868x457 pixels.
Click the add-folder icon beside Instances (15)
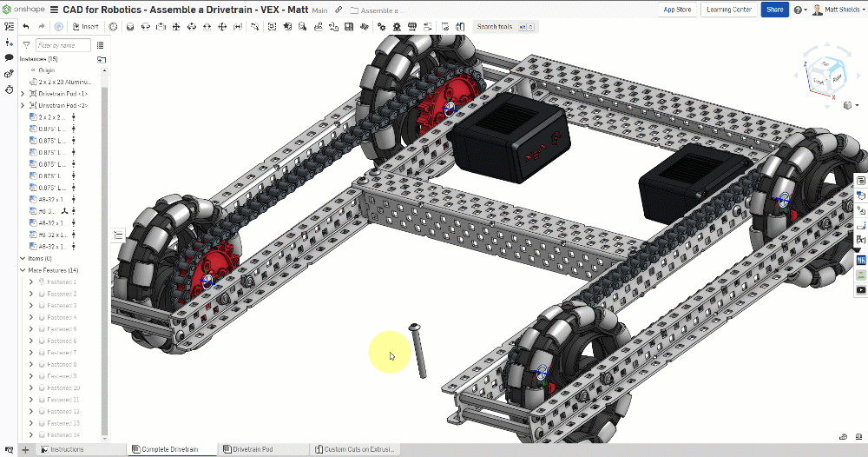pos(102,59)
